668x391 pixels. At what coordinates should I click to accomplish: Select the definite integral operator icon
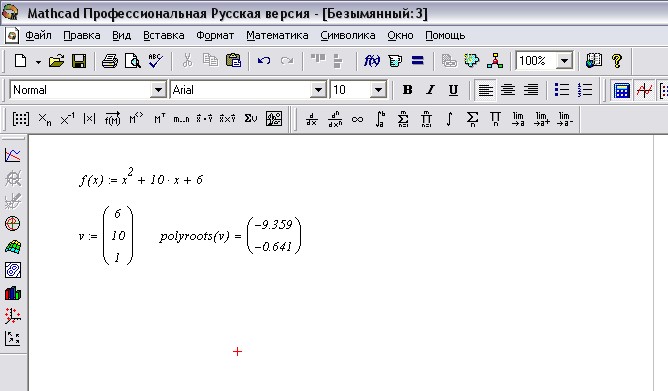(x=380, y=119)
